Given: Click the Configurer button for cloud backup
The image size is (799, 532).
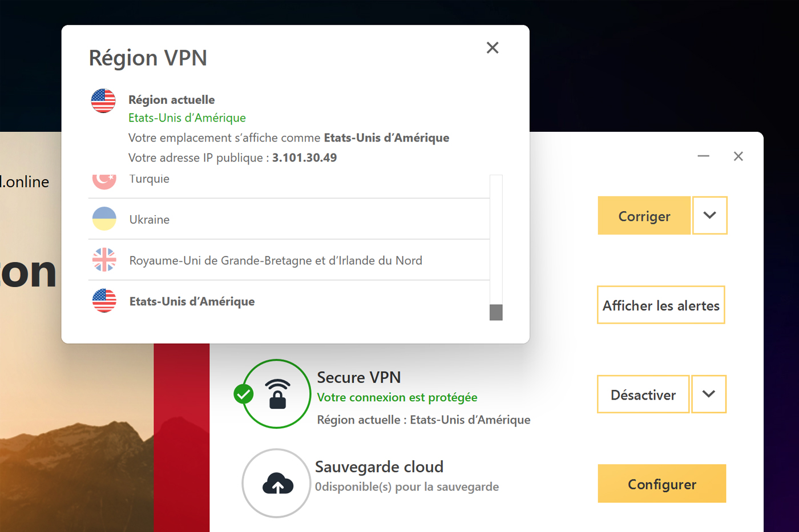Looking at the screenshot, I should (662, 484).
